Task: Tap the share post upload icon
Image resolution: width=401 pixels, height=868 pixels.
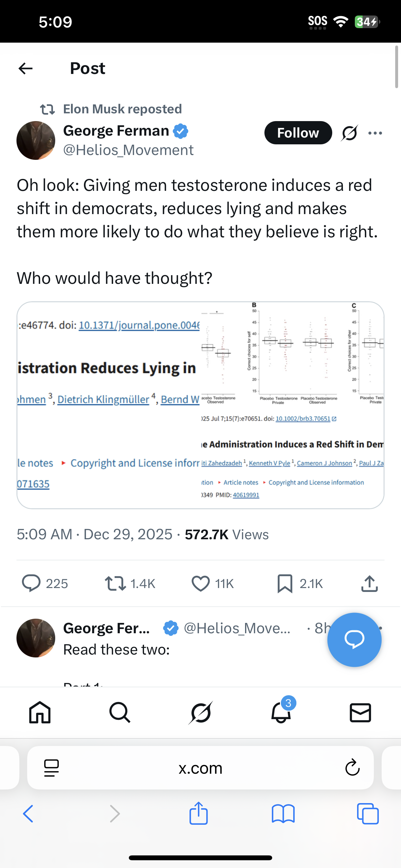Action: point(369,583)
